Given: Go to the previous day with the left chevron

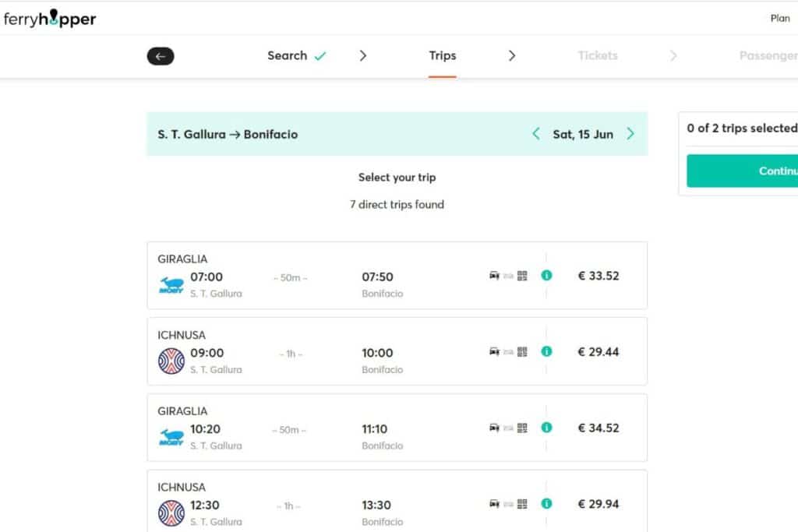Looking at the screenshot, I should pyautogui.click(x=535, y=133).
